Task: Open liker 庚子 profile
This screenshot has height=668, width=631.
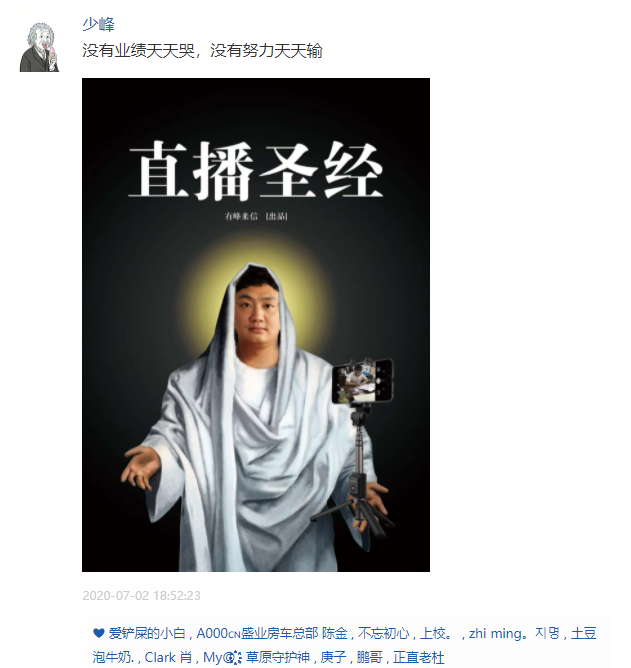Action: tap(333, 657)
